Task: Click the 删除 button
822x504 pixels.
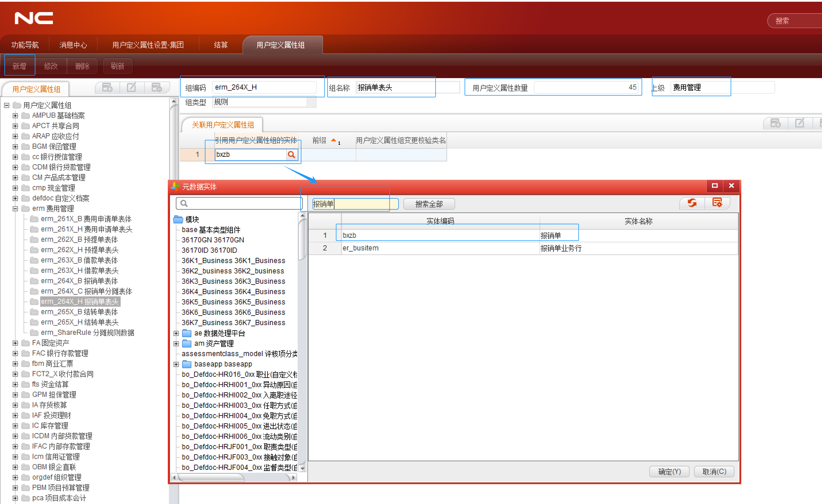Action: 82,66
